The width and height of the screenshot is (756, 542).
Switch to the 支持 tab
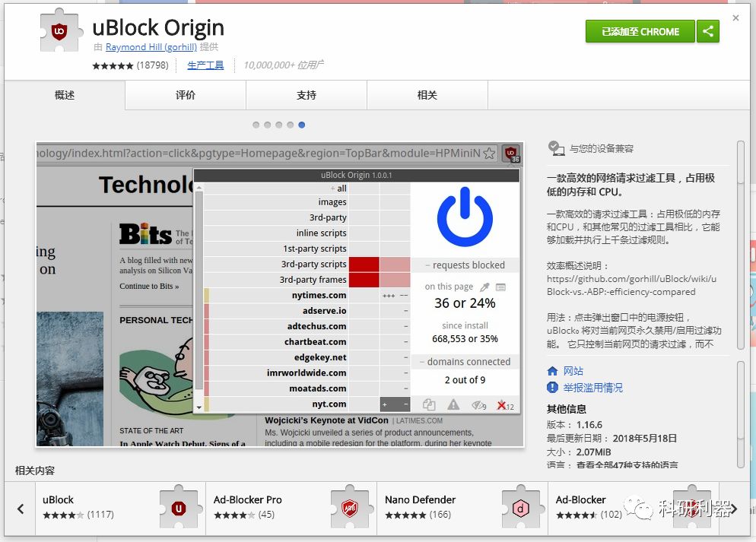coord(307,95)
